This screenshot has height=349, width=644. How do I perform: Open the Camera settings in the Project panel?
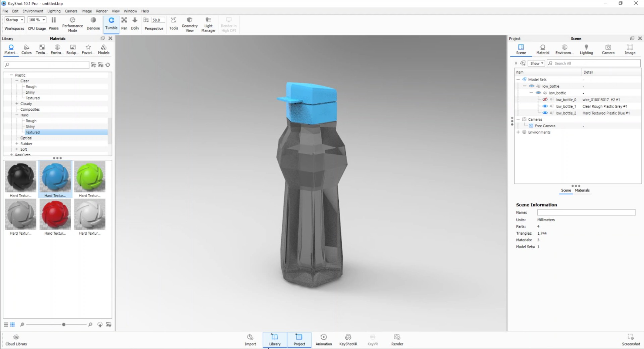[608, 49]
